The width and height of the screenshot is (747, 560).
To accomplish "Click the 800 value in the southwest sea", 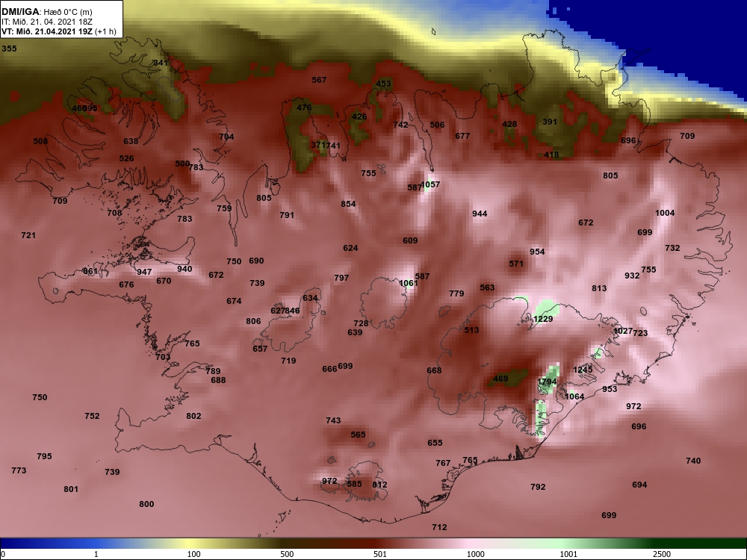I will click(146, 504).
